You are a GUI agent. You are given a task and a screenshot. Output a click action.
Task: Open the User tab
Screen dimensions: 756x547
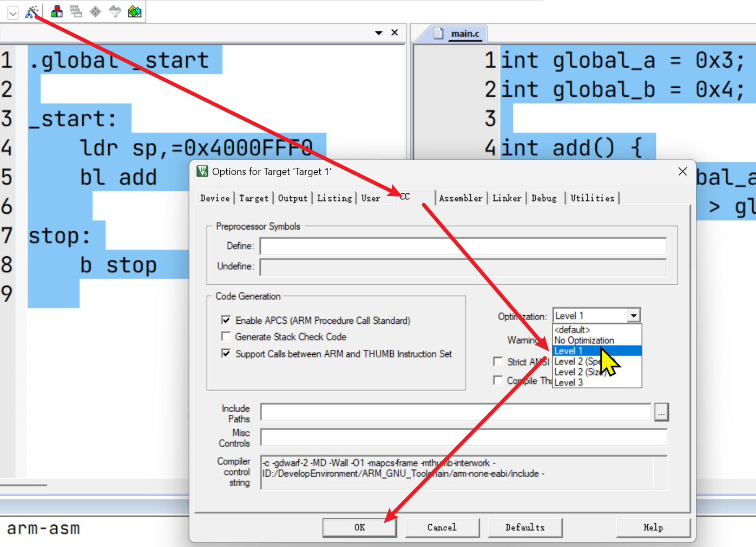point(371,198)
